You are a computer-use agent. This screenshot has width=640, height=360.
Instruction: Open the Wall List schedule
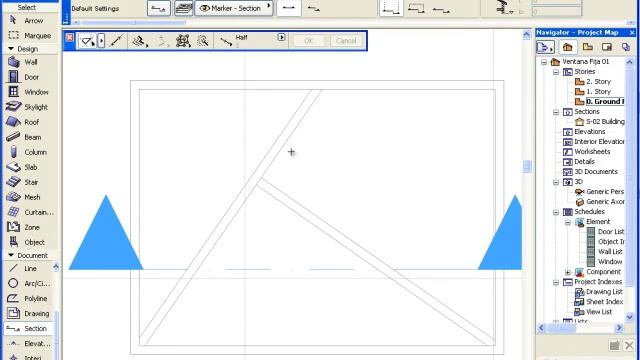[604, 251]
